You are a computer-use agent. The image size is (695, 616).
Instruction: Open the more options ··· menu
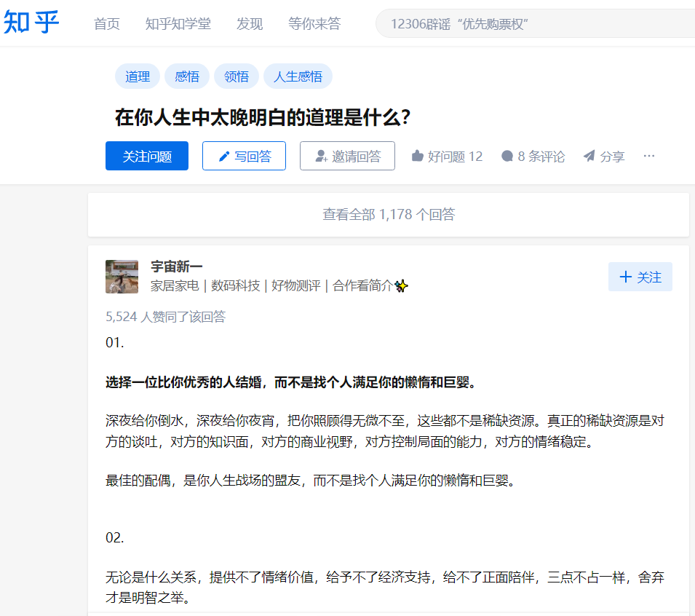648,155
